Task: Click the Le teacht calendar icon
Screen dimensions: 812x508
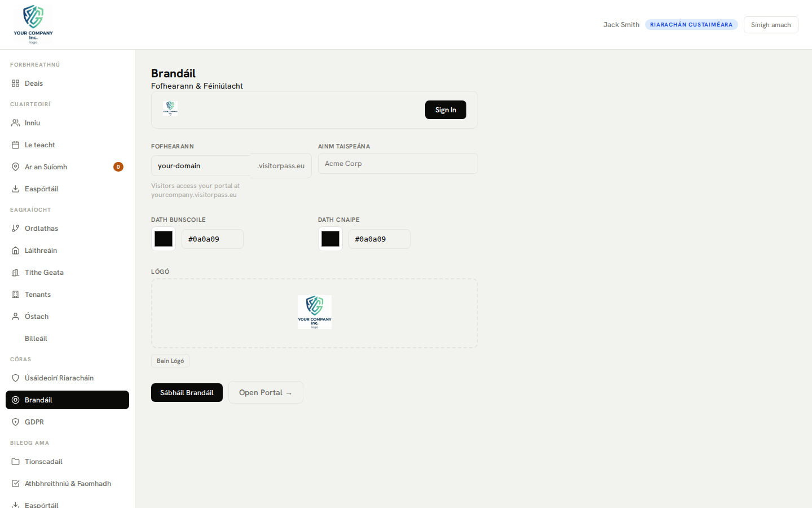Action: tap(15, 145)
